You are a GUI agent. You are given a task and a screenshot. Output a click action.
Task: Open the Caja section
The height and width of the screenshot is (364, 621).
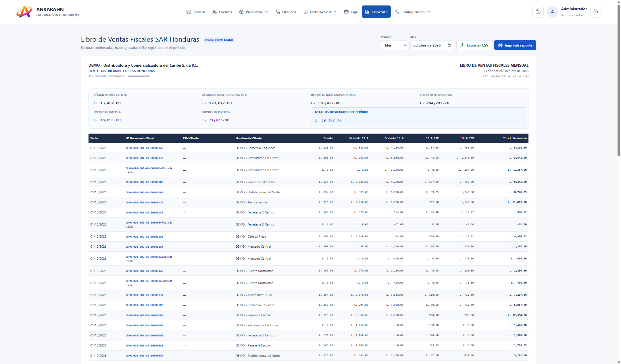(351, 12)
